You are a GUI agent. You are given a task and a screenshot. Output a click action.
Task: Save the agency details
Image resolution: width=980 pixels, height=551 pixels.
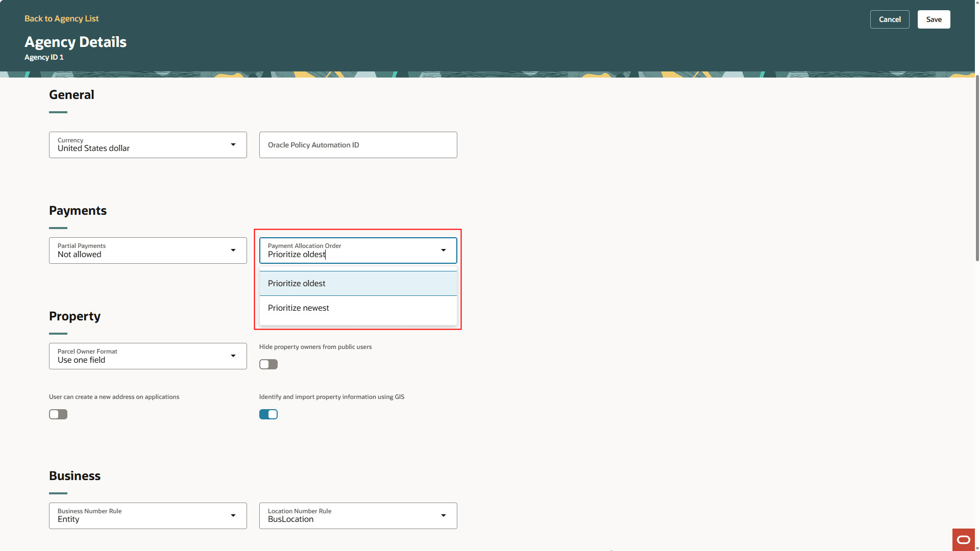tap(934, 19)
